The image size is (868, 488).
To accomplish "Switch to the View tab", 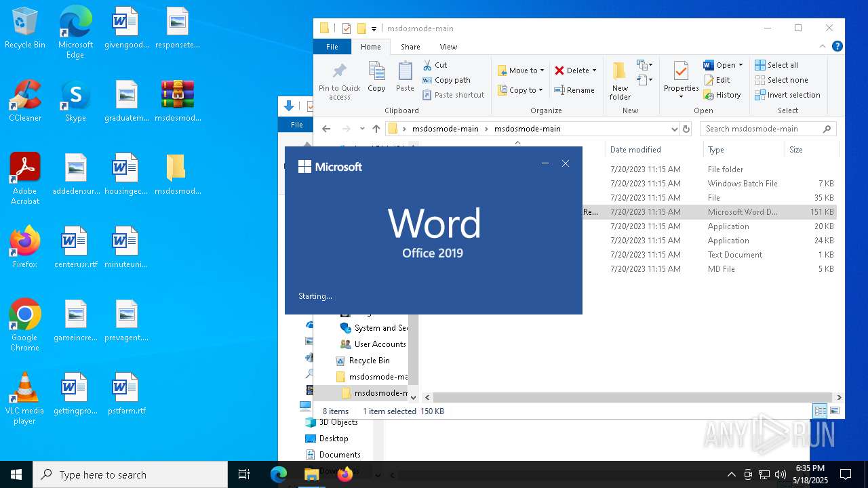I will pos(448,47).
